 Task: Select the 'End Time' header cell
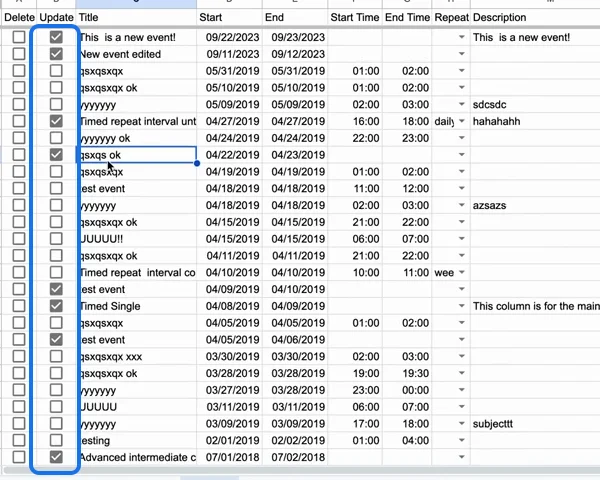pyautogui.click(x=407, y=17)
